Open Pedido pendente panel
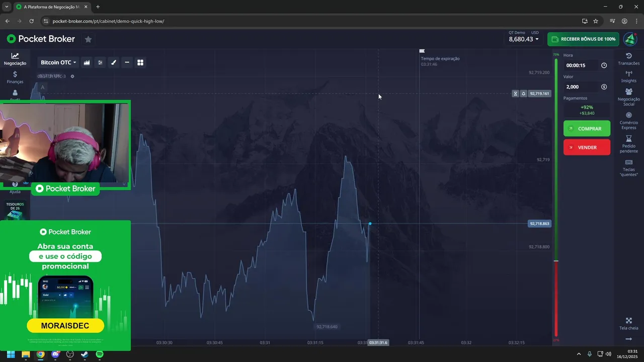 (x=628, y=144)
